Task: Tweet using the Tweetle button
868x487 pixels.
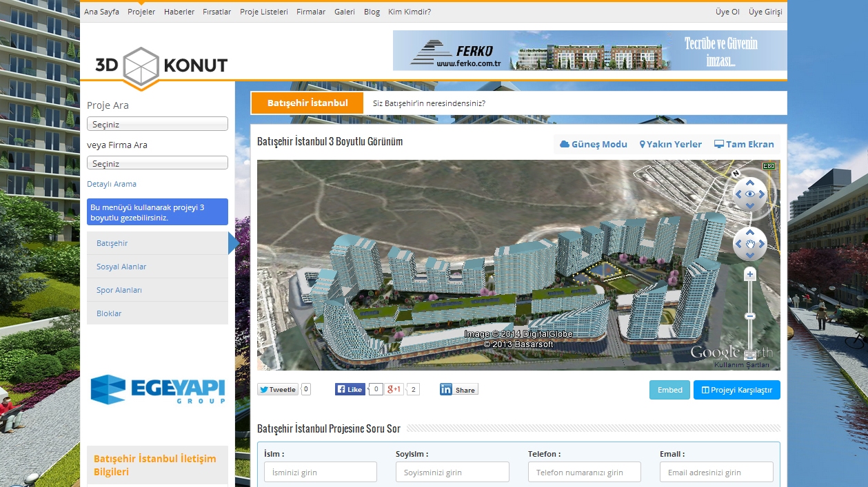Action: click(278, 389)
